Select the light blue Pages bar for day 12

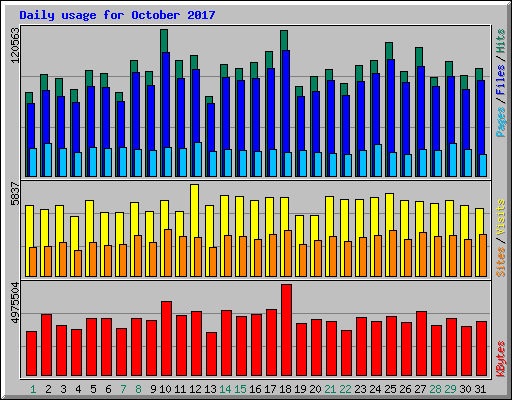198,159
